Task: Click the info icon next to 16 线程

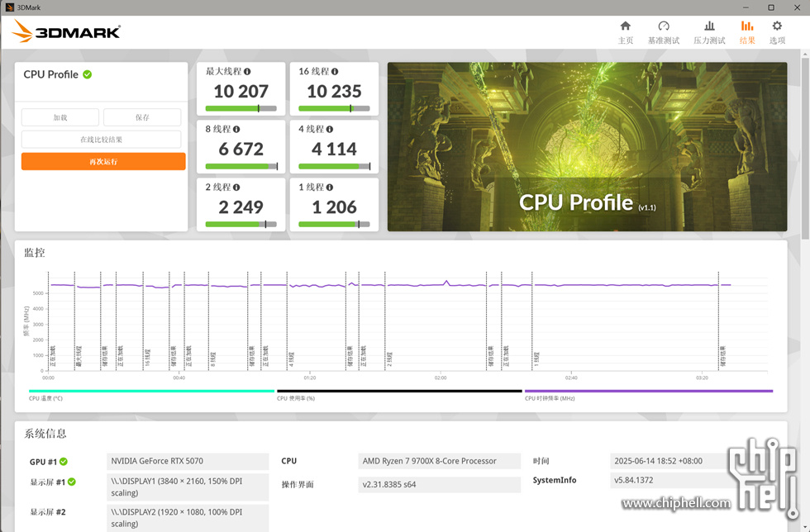Action: coord(335,71)
